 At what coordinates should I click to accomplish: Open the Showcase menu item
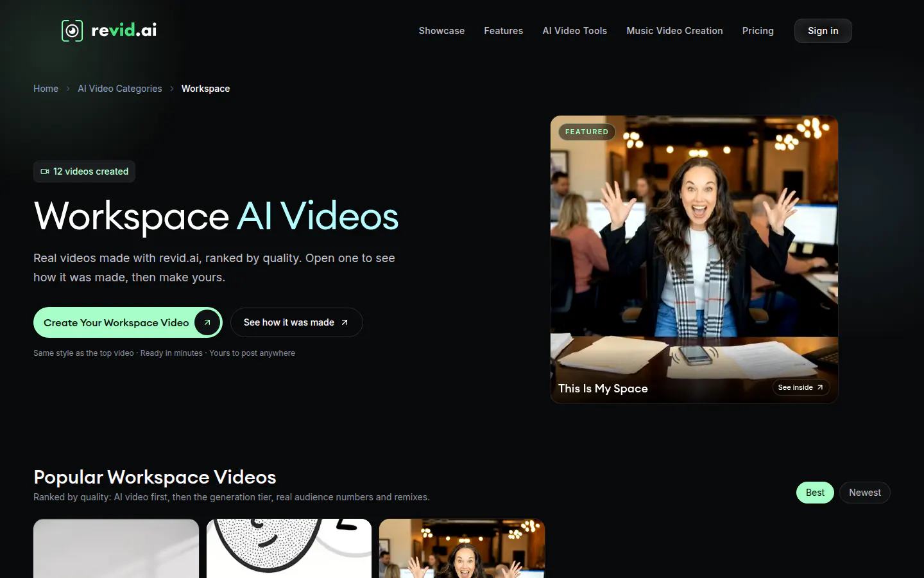(441, 31)
